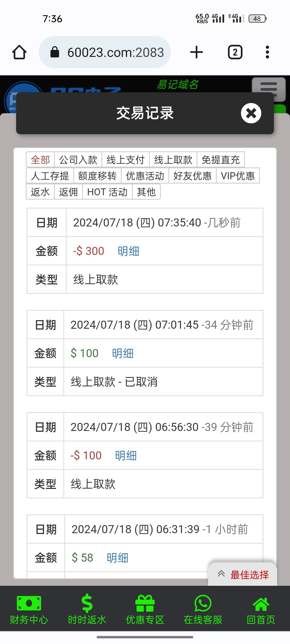Select the VIP优惠 filter tab

(238, 176)
